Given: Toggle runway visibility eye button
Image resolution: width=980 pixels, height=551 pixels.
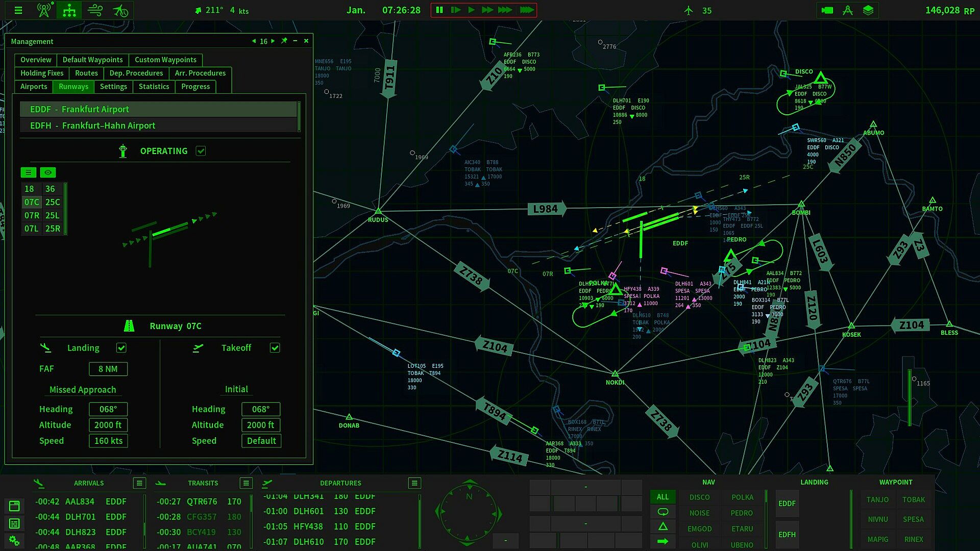Looking at the screenshot, I should click(48, 172).
